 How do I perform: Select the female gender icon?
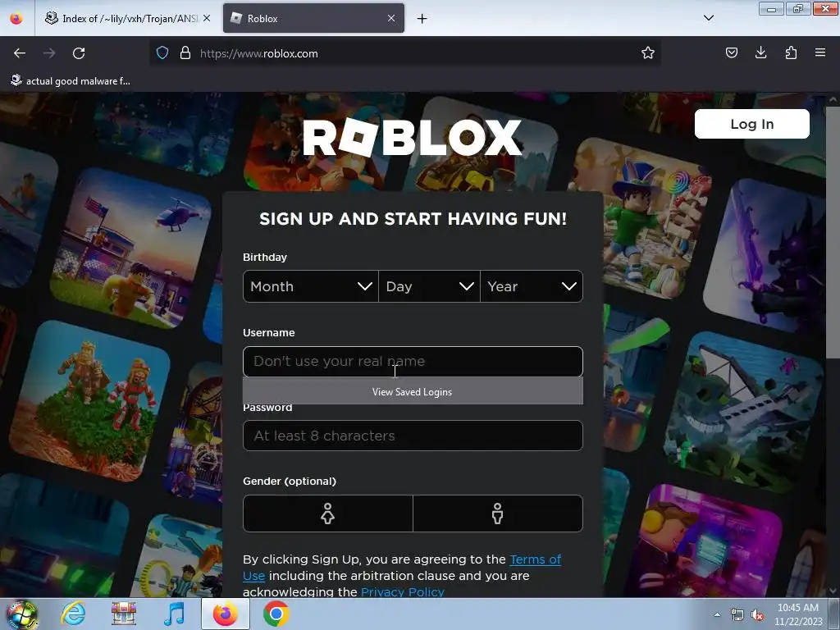click(328, 514)
